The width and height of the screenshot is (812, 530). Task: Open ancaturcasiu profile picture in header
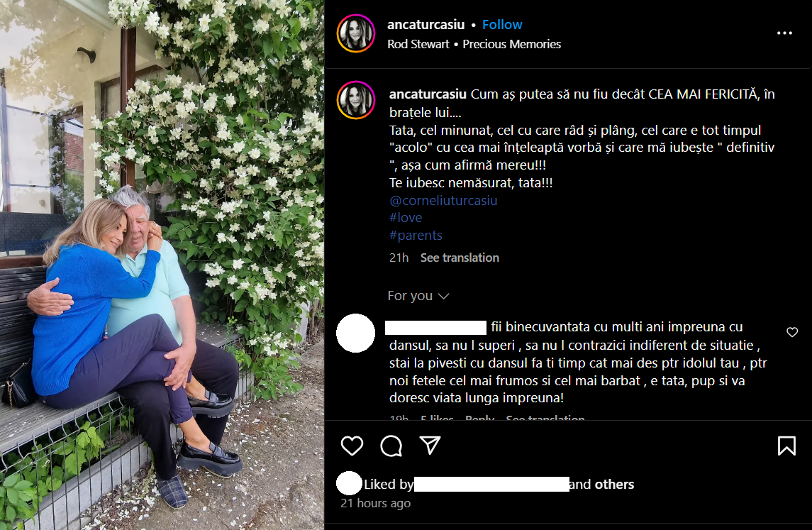pyautogui.click(x=356, y=33)
